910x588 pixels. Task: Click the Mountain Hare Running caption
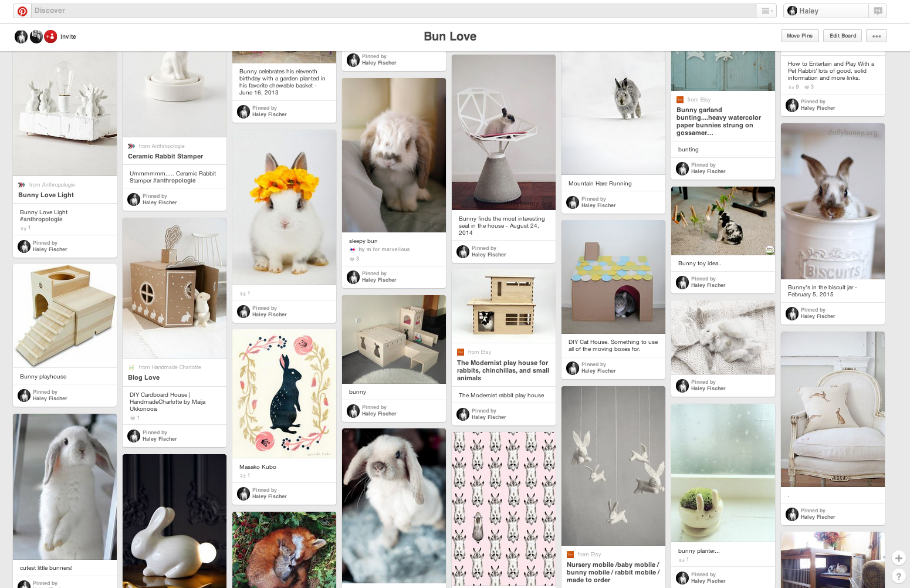click(x=600, y=184)
